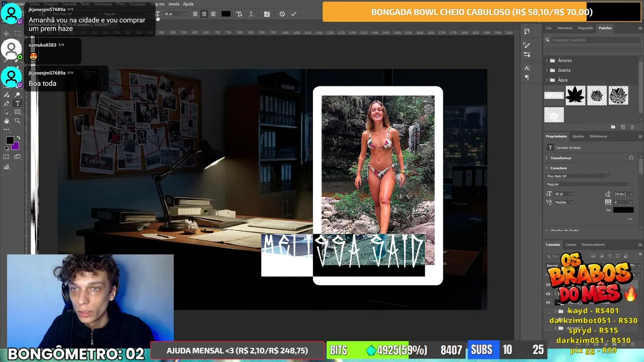This screenshot has height=362, width=644.
Task: Open the leading (Auto.) dropdown
Action: pyautogui.click(x=631, y=194)
